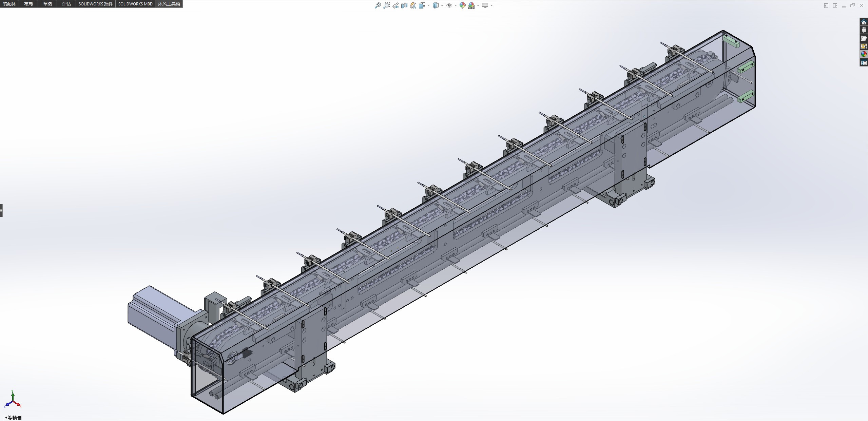Expand the View Orientation dropdown arrow
The height and width of the screenshot is (421, 868).
(x=429, y=5)
